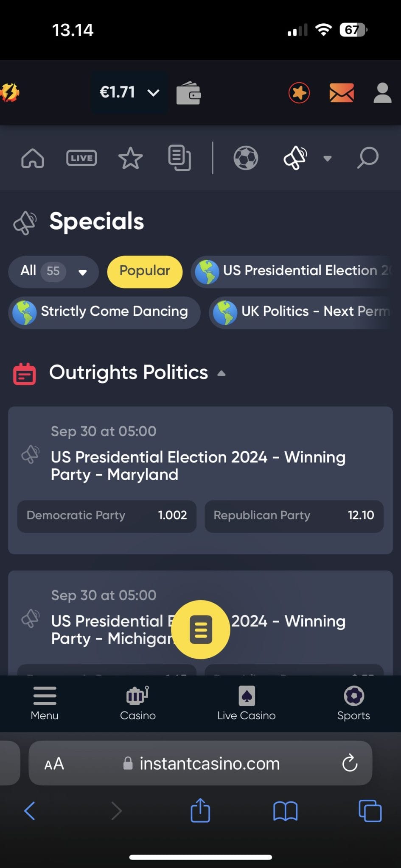This screenshot has height=868, width=401.
Task: Open the orange mail inbox icon
Action: [342, 93]
